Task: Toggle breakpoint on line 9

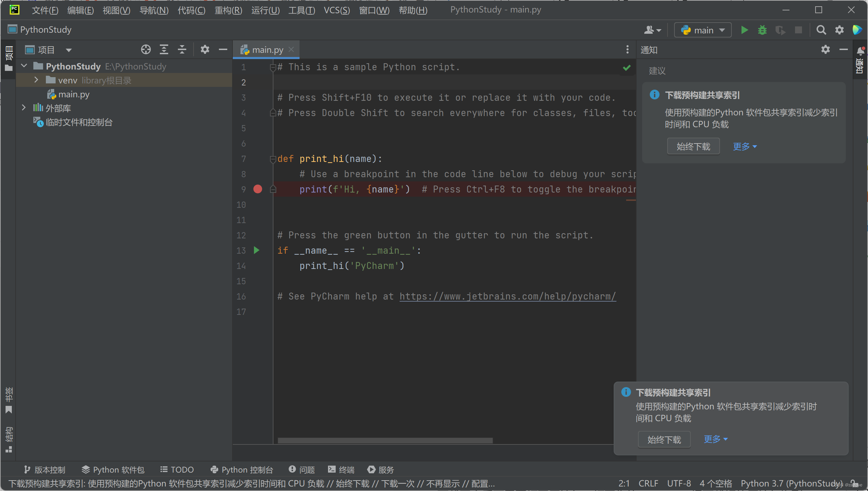Action: pos(258,189)
